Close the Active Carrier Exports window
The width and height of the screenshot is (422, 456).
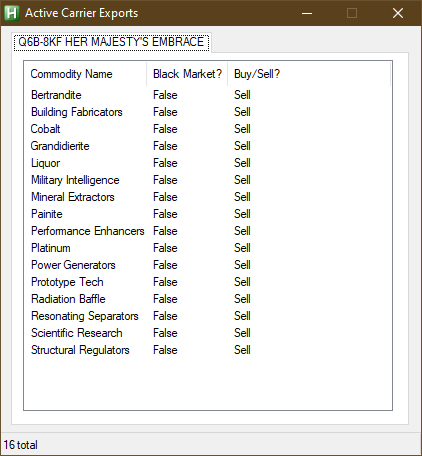click(x=398, y=13)
